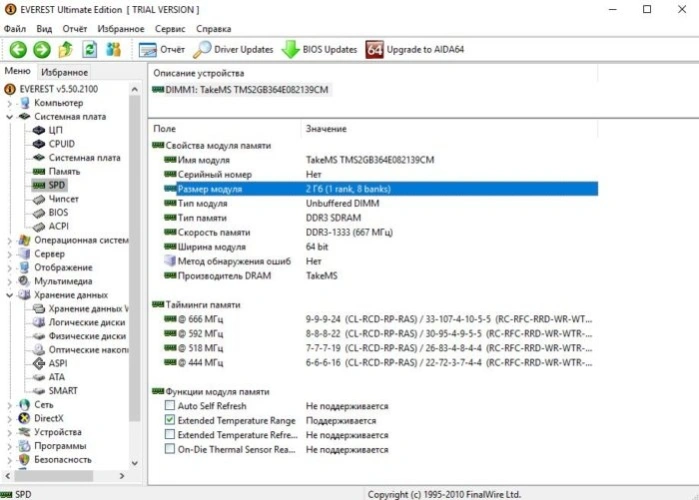Open BIOS Updates
699x500 pixels.
click(319, 49)
